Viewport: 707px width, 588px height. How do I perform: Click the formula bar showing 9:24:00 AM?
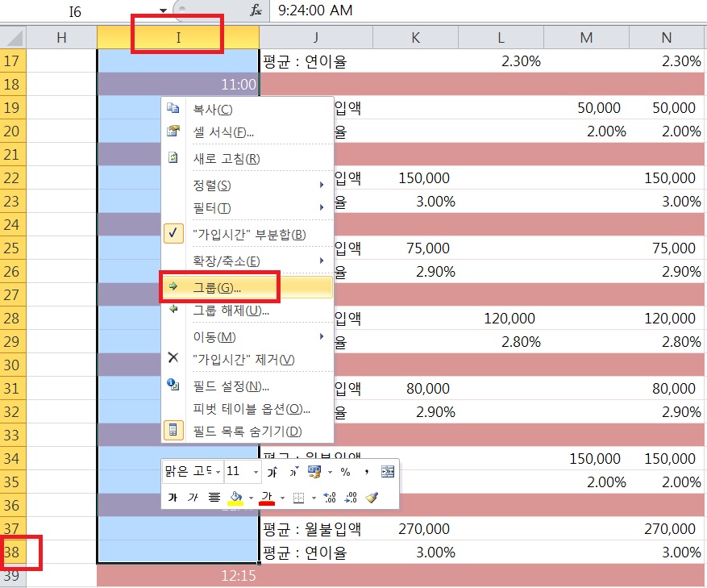pos(484,10)
